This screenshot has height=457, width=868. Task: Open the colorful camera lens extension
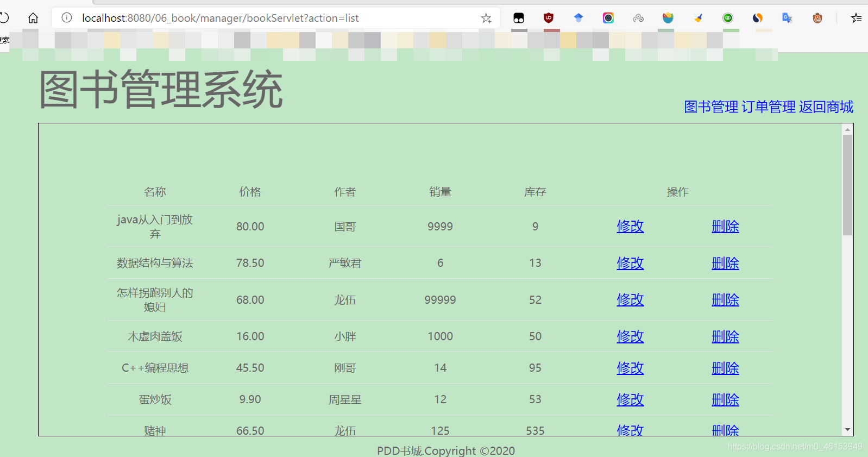tap(608, 18)
